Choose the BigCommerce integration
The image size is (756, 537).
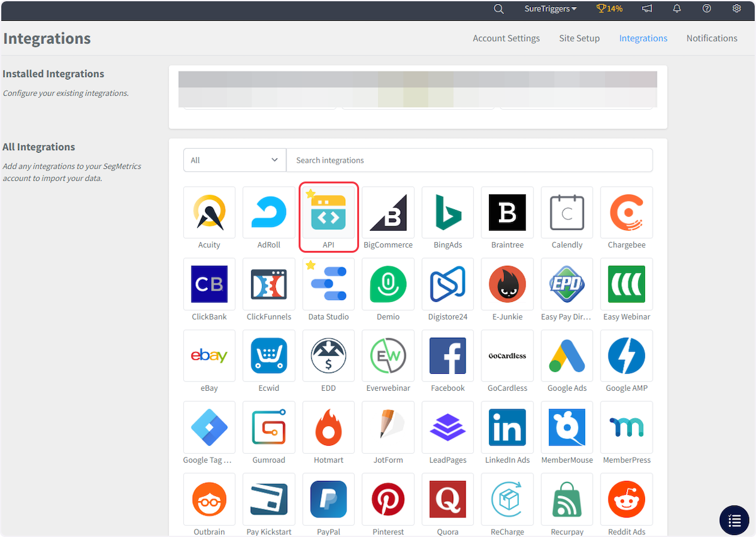[x=388, y=212]
